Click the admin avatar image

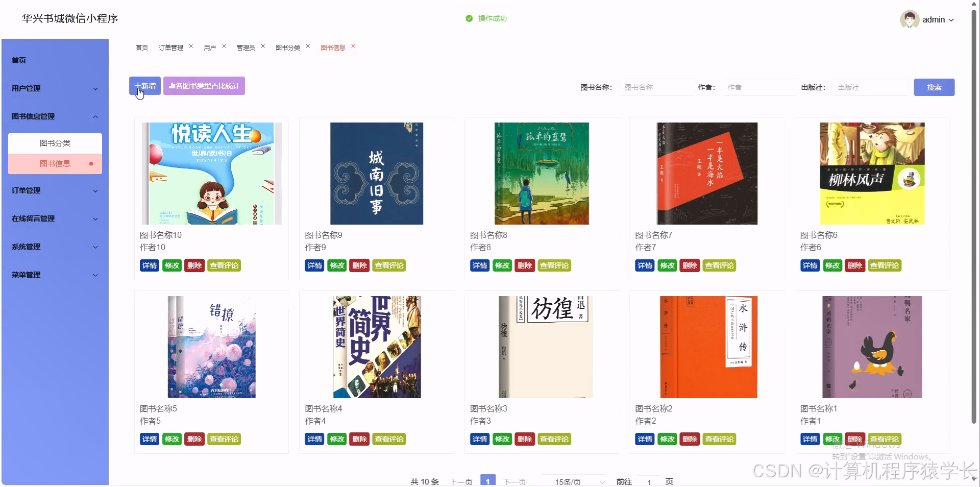pos(910,19)
